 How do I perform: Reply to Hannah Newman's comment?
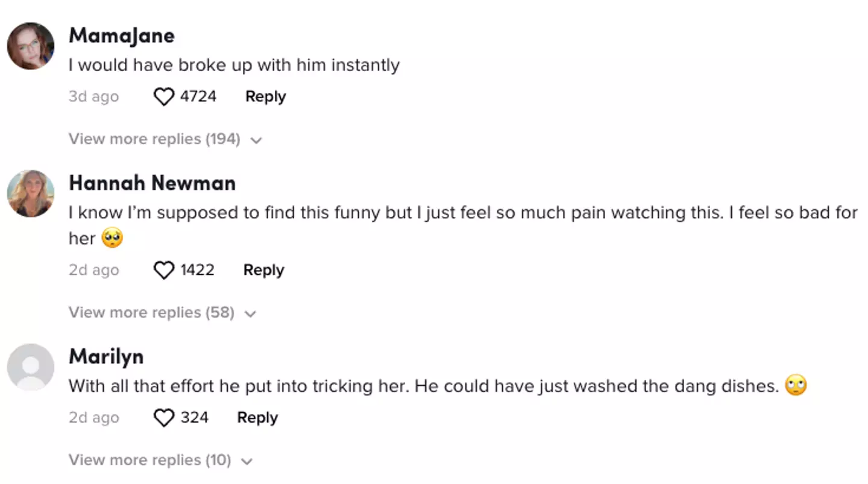click(x=263, y=271)
